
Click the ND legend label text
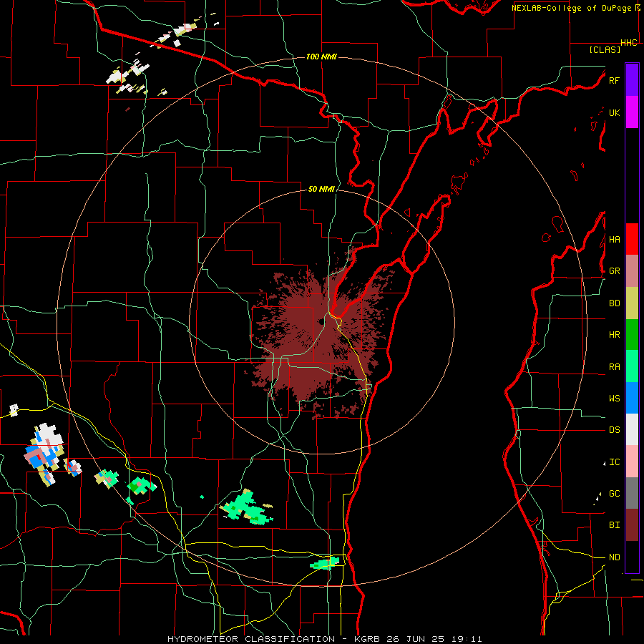click(x=614, y=557)
